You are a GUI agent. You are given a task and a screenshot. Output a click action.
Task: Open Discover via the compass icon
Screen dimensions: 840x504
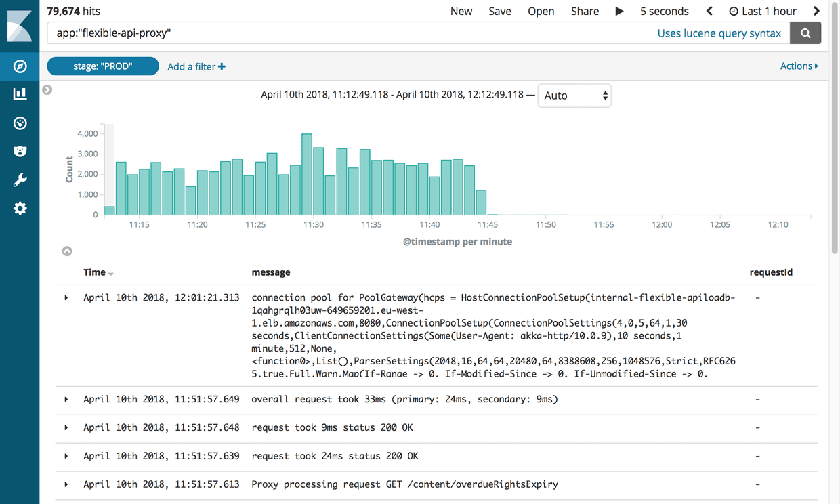[x=20, y=66]
